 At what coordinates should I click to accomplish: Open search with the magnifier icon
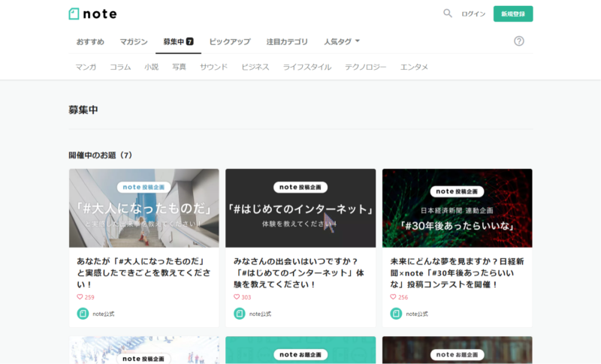click(x=447, y=14)
